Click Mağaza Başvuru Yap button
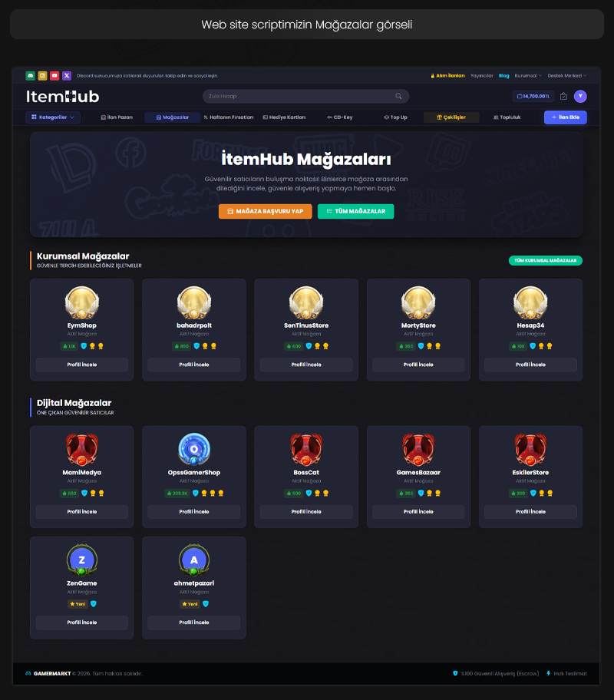This screenshot has width=614, height=700. 266,211
